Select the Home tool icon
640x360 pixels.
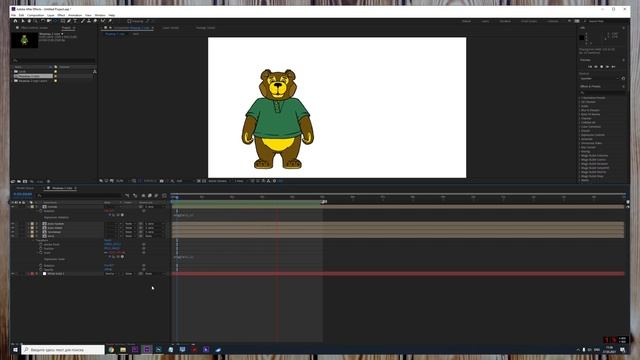[16, 21]
